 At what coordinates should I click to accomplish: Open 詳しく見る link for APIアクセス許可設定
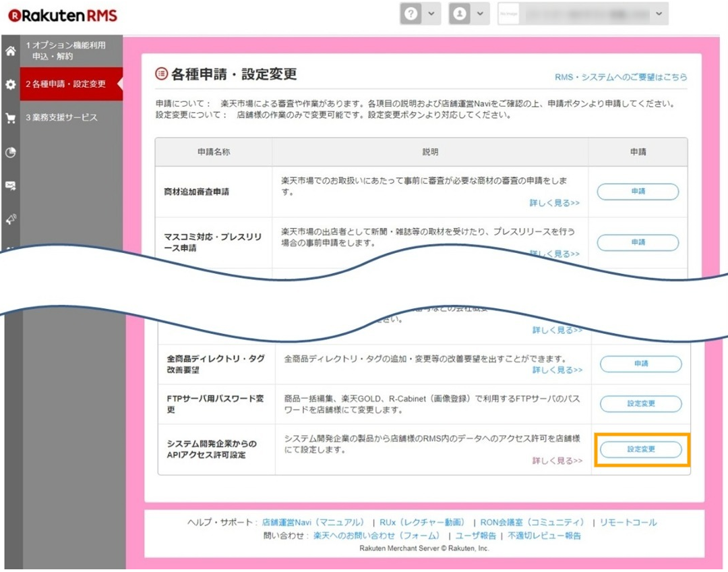[557, 461]
